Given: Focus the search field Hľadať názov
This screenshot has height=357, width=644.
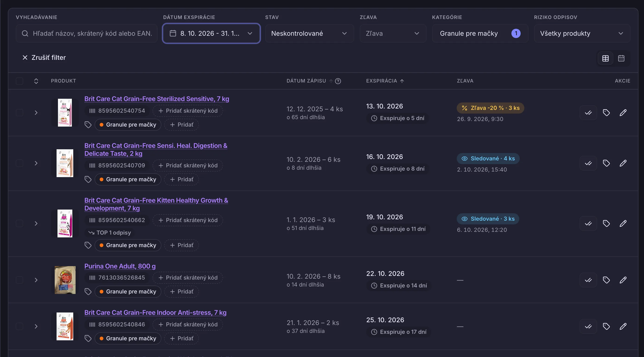Looking at the screenshot, I should click(86, 33).
